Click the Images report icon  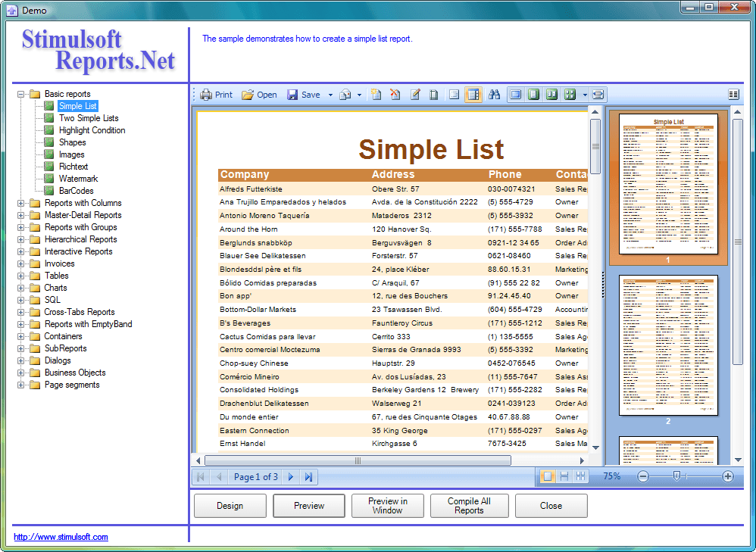(48, 154)
